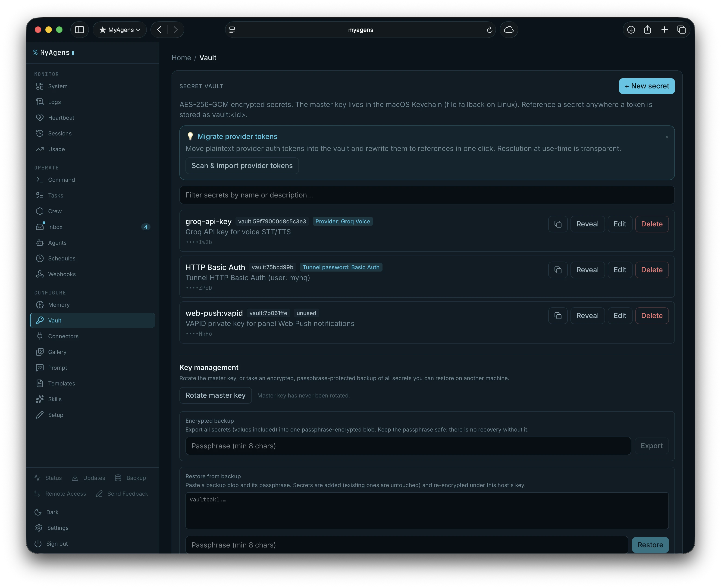Open Settings in the sidebar

[x=51, y=528]
